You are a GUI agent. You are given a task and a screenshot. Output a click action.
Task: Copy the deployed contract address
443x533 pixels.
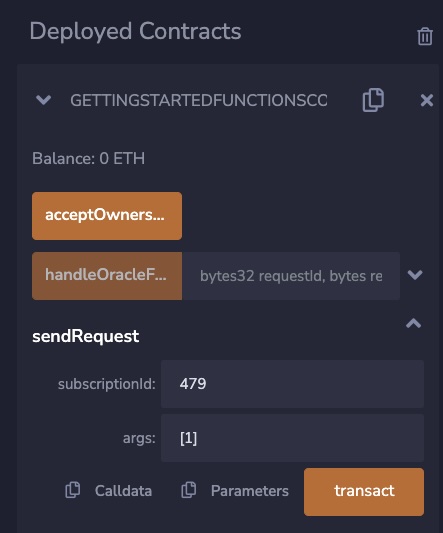tap(373, 100)
